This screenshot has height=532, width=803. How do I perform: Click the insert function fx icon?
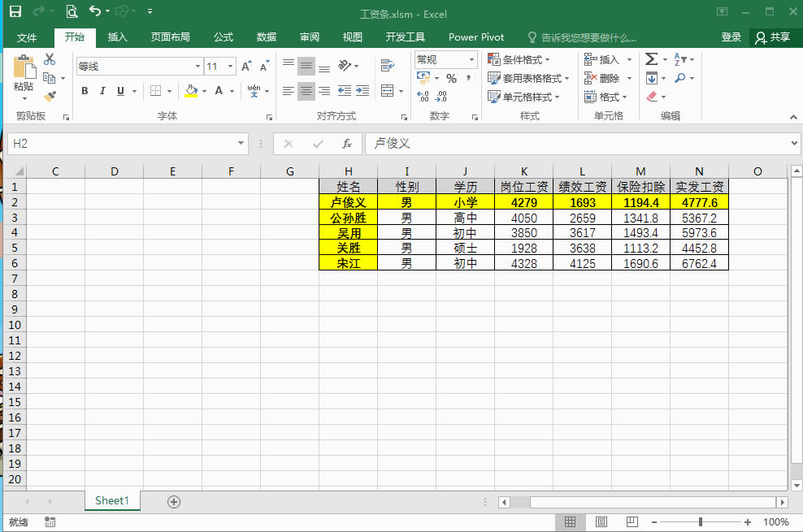coord(347,144)
